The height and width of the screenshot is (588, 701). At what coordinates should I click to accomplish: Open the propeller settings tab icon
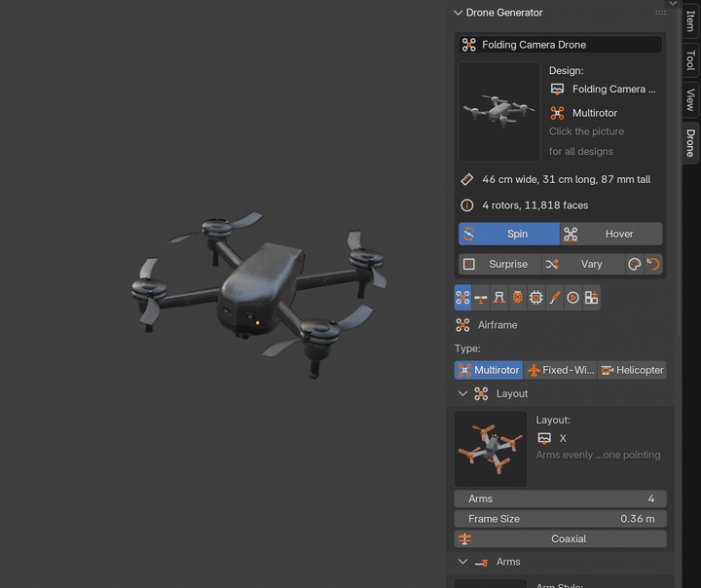[x=481, y=297]
